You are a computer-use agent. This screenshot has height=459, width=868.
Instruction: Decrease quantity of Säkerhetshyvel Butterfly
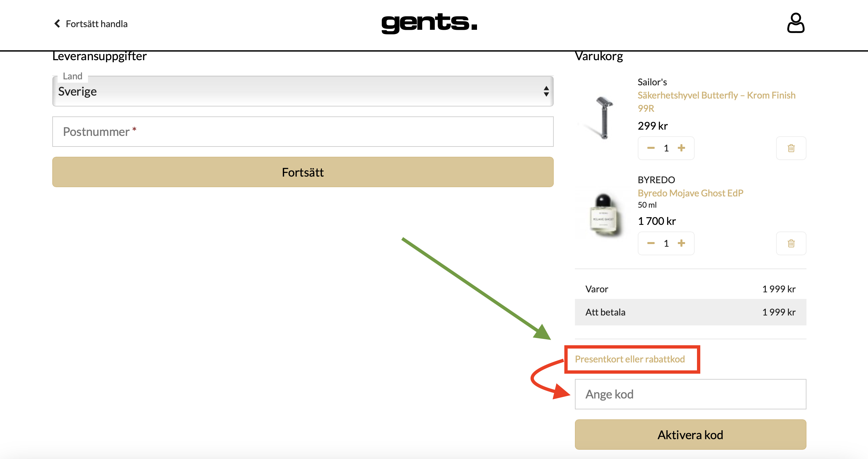651,148
